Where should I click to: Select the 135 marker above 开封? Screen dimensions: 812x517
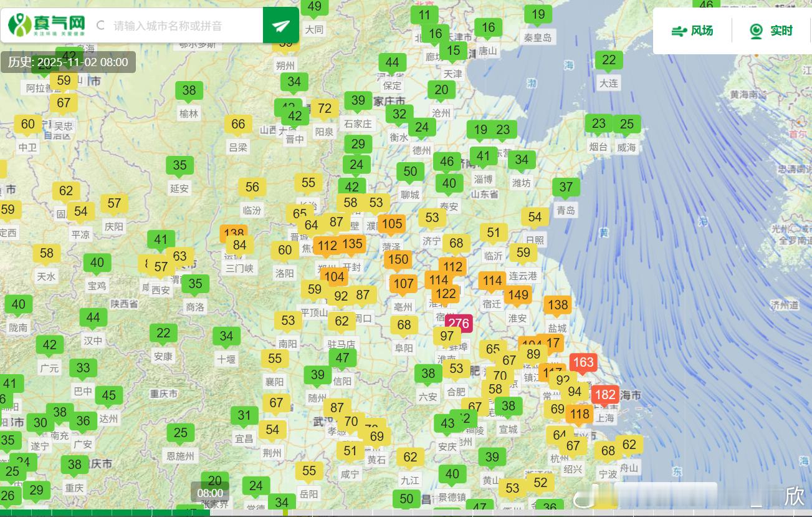click(353, 244)
